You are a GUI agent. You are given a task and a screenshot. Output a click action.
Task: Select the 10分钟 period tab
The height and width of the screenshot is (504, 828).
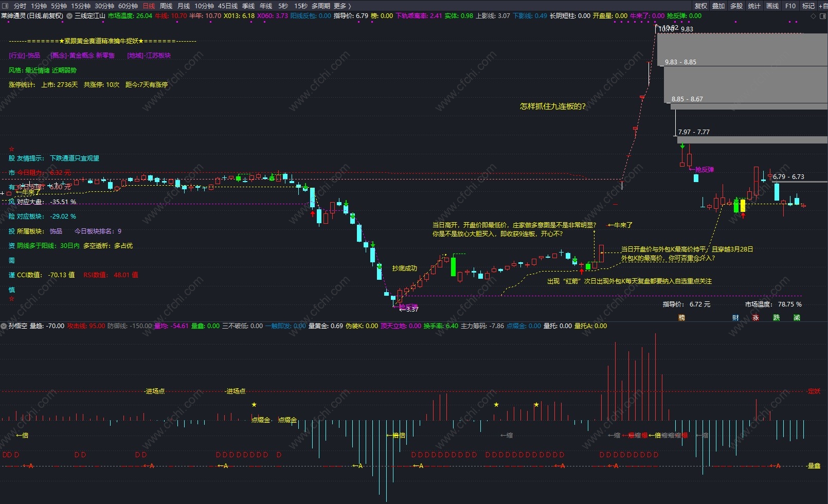tap(204, 6)
